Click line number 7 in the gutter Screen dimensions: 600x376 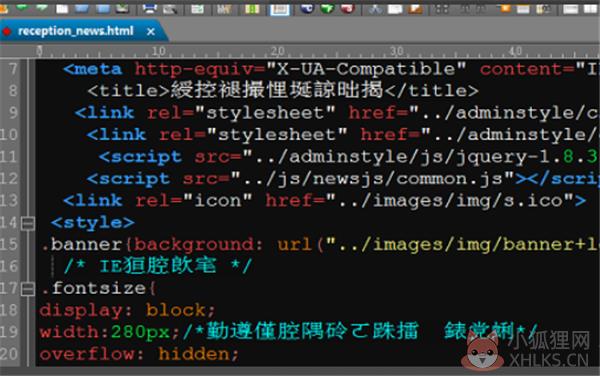click(13, 69)
